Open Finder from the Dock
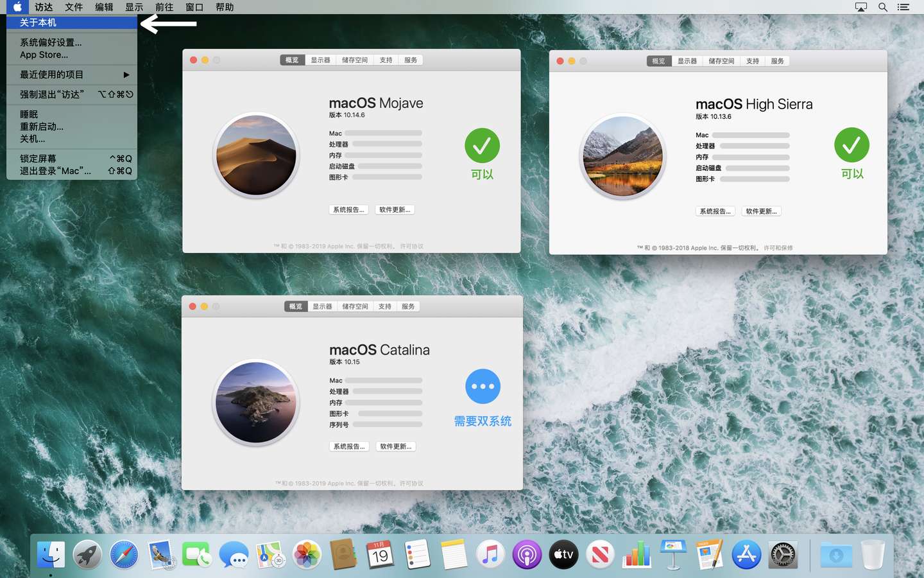 [x=51, y=554]
